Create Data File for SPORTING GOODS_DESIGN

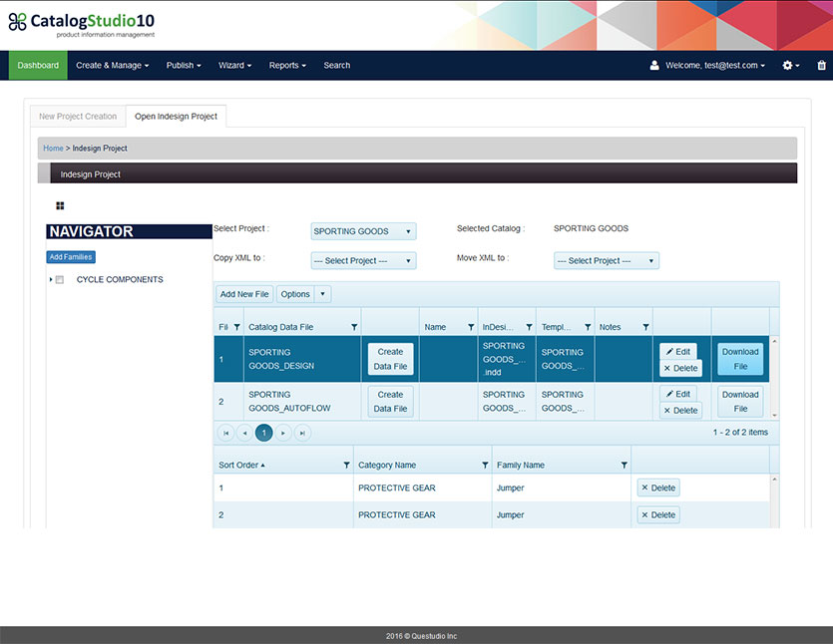tap(390, 359)
